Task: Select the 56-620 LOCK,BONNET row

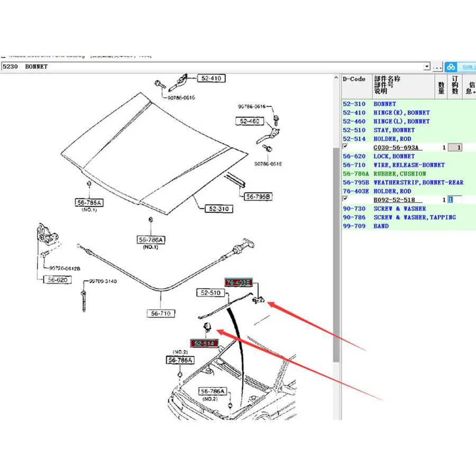Action: click(x=409, y=157)
